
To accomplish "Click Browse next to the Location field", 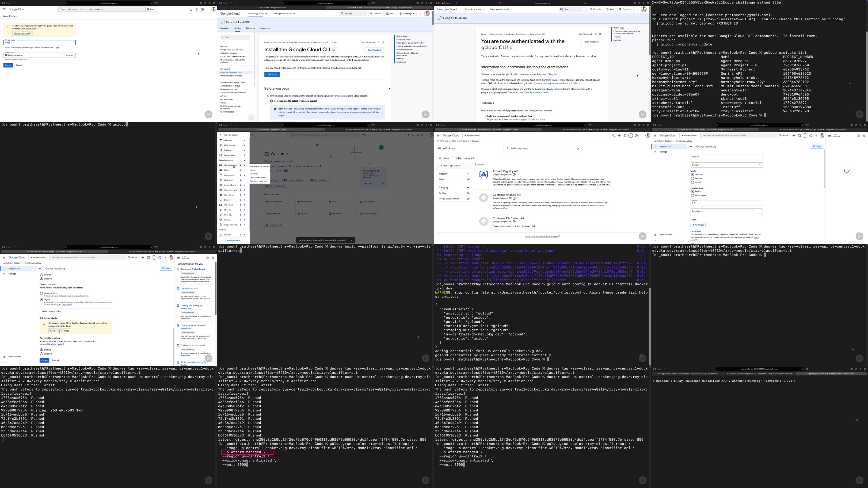I will pyautogui.click(x=69, y=55).
